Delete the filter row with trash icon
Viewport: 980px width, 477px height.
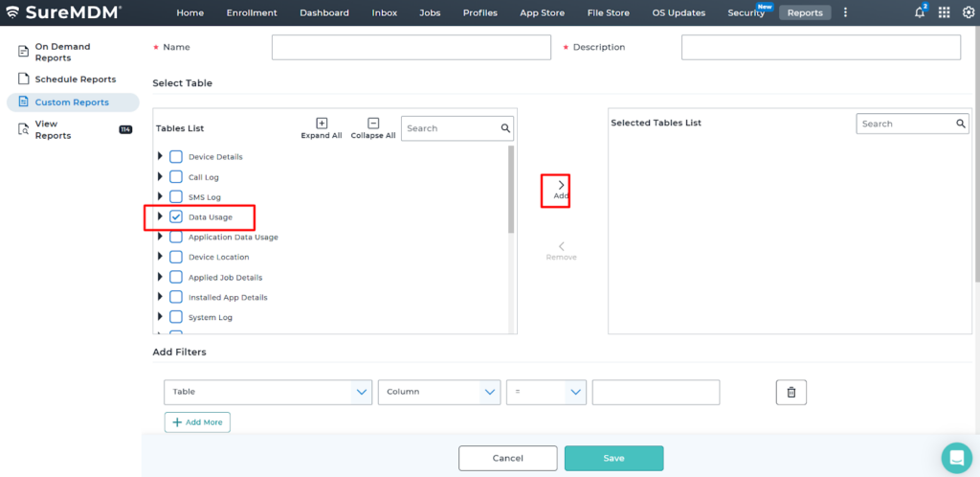(791, 392)
